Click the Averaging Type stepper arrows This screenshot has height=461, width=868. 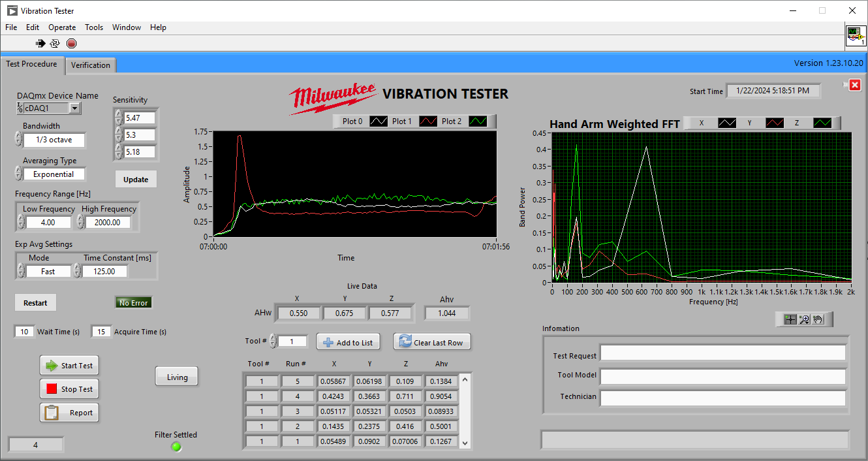pyautogui.click(x=18, y=172)
